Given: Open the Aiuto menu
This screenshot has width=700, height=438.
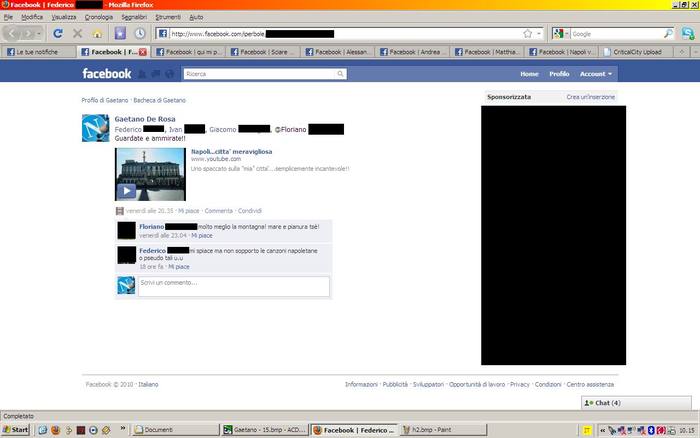Looking at the screenshot, I should coord(196,17).
